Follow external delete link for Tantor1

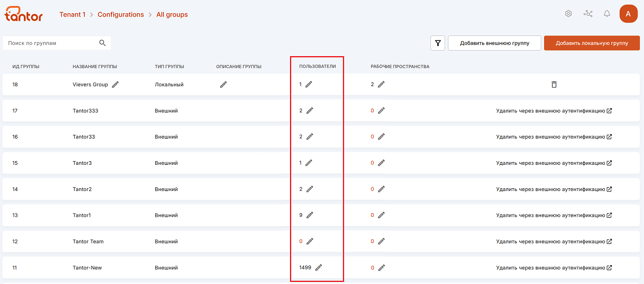[554, 215]
